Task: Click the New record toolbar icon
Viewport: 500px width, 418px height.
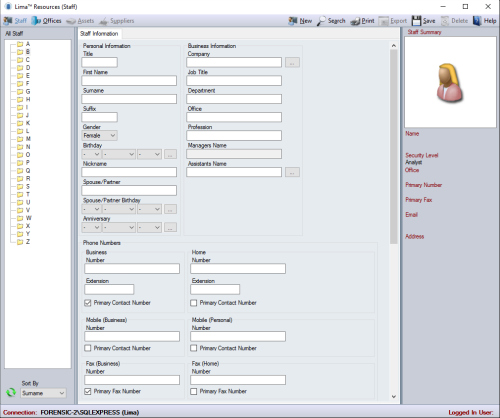Action: tap(293, 21)
